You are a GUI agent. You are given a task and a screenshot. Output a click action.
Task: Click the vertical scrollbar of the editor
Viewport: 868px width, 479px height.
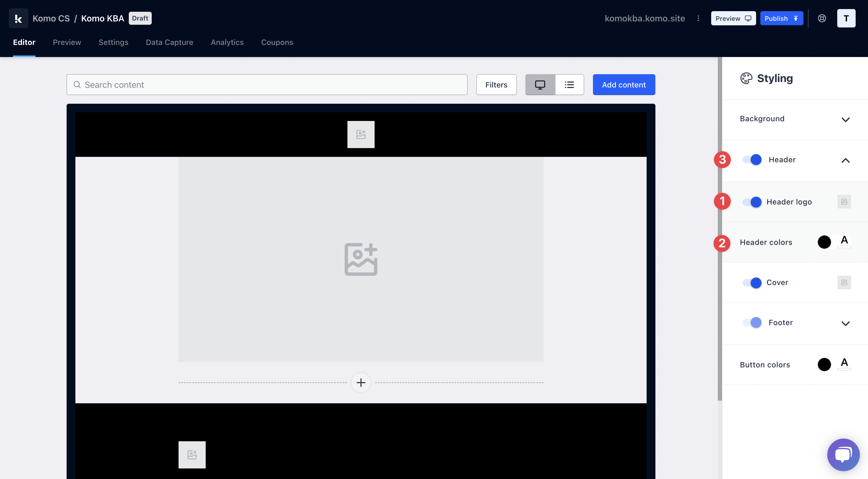click(x=719, y=229)
